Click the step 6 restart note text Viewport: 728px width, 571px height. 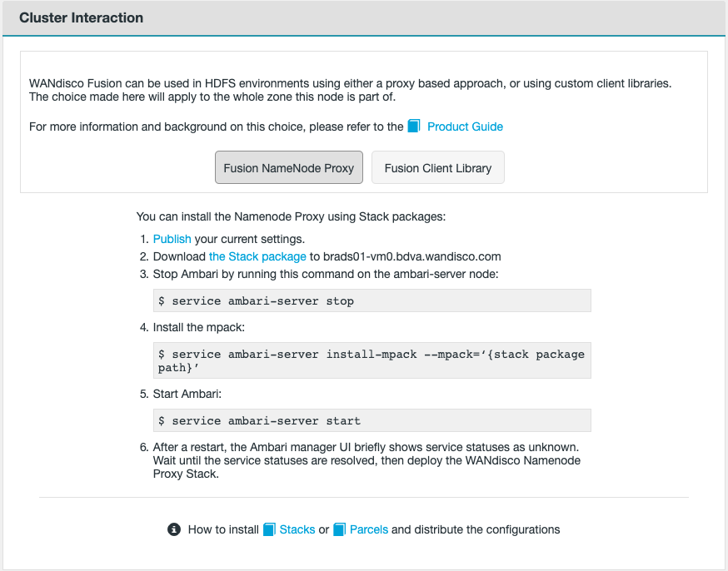tap(366, 460)
